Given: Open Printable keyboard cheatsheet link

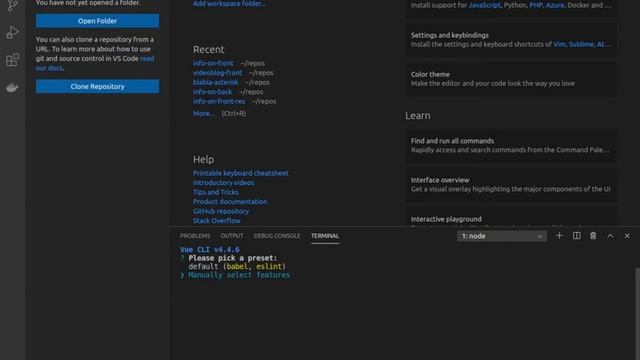Looking at the screenshot, I should point(240,173).
